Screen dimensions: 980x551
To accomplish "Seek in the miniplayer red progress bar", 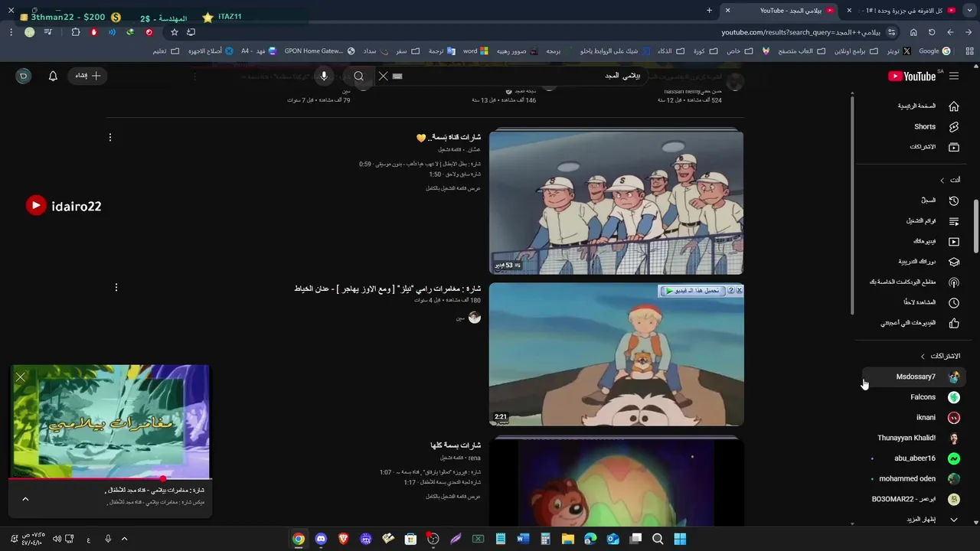I will (x=110, y=479).
